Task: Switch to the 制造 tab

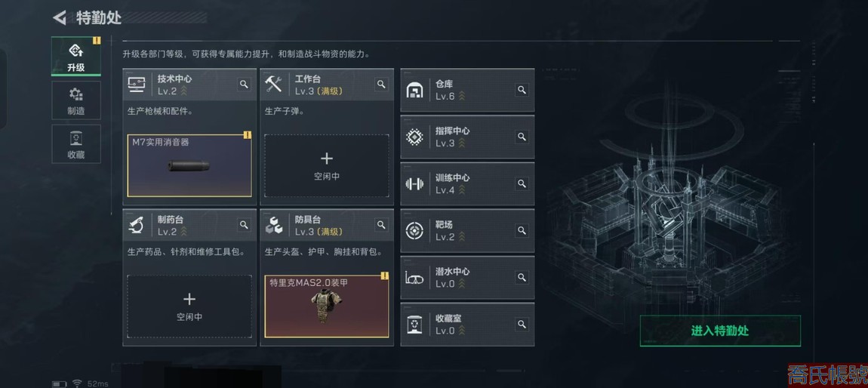Action: [76, 100]
